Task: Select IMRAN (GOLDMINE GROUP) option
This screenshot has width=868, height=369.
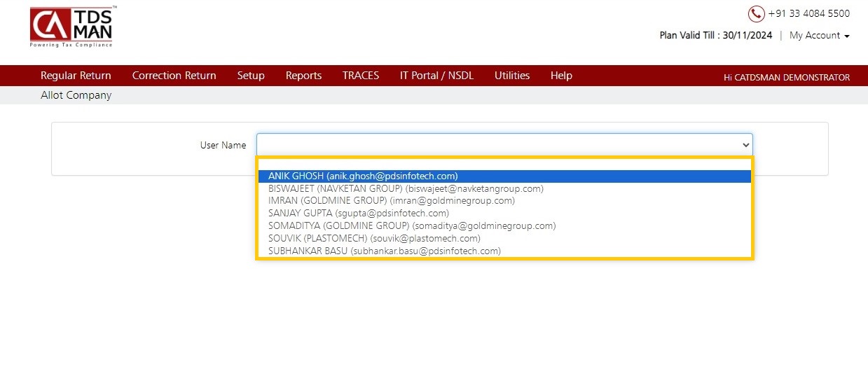Action: (x=504, y=200)
